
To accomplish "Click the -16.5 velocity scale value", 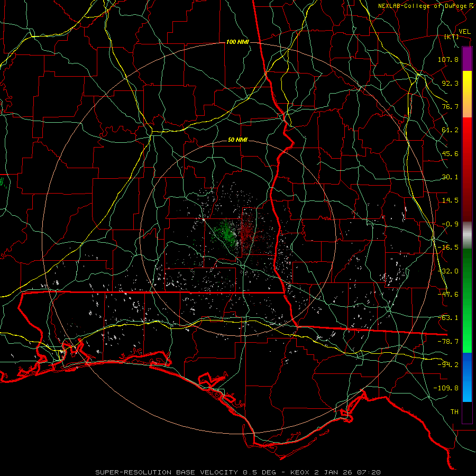I will tap(448, 248).
